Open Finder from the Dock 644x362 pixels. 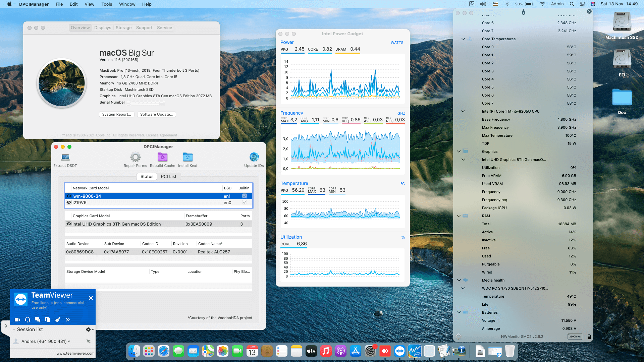134,351
